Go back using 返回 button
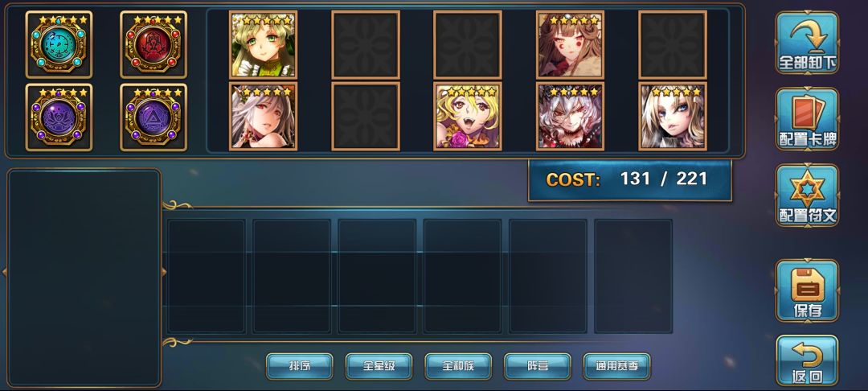Viewport: 868px width, 391px height. pos(807,360)
